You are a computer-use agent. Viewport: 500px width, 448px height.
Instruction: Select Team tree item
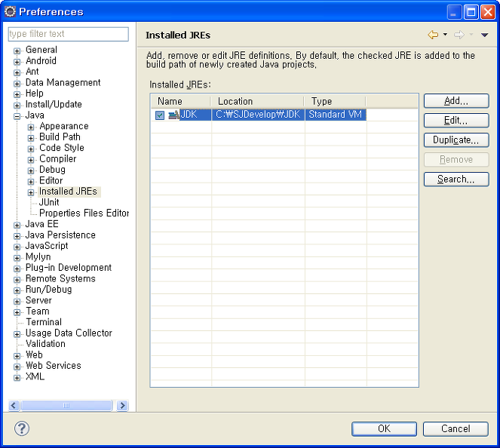click(38, 311)
